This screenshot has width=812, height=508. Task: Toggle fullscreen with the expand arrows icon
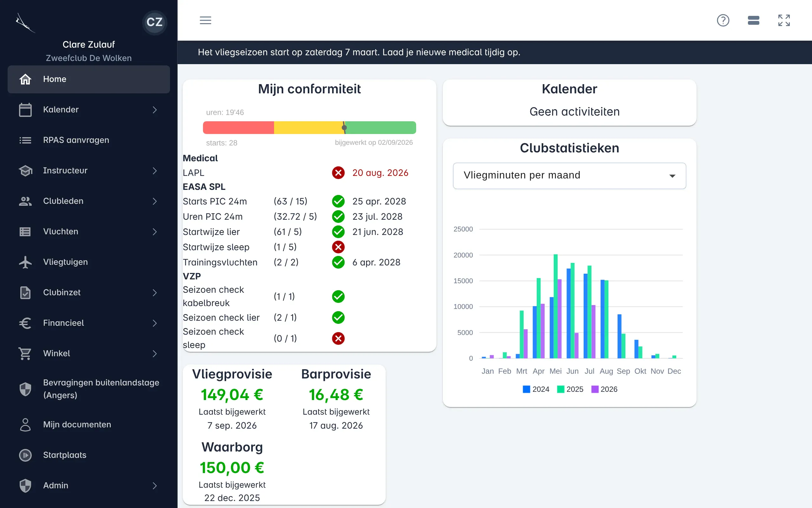click(x=784, y=20)
